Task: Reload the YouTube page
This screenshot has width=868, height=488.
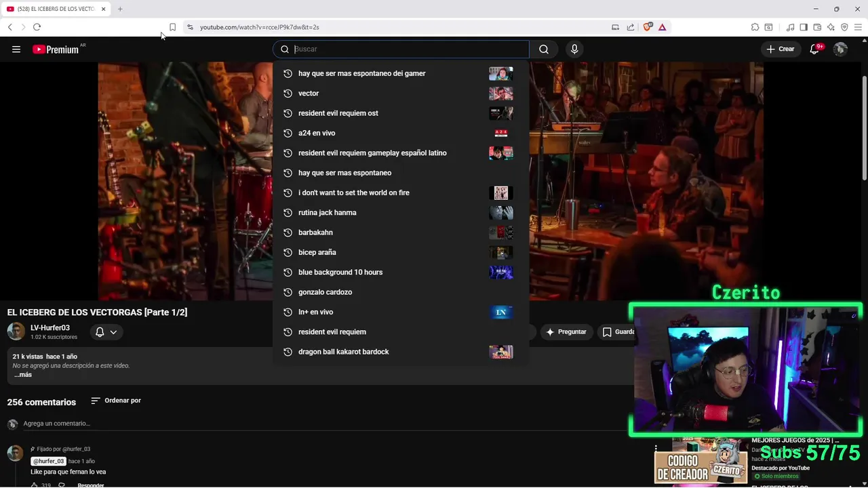Action: point(37,27)
